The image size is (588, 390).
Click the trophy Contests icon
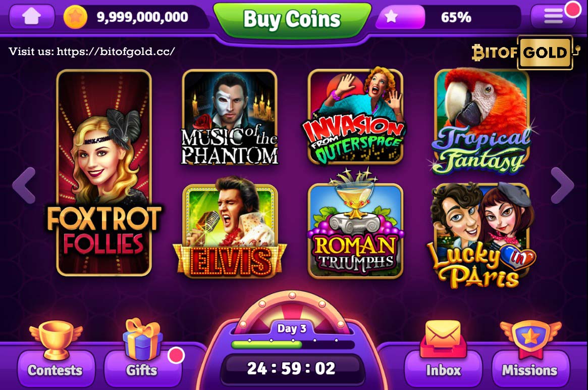[x=56, y=339]
